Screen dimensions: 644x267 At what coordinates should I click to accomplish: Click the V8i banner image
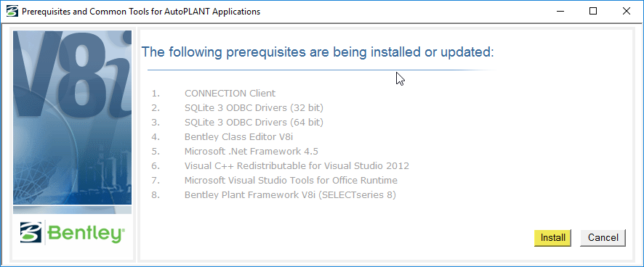coord(72,118)
